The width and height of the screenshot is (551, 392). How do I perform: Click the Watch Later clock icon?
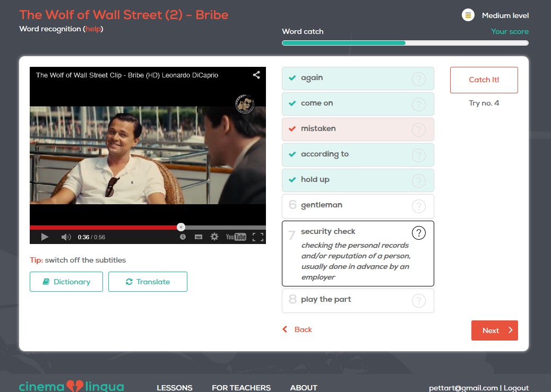click(x=183, y=237)
